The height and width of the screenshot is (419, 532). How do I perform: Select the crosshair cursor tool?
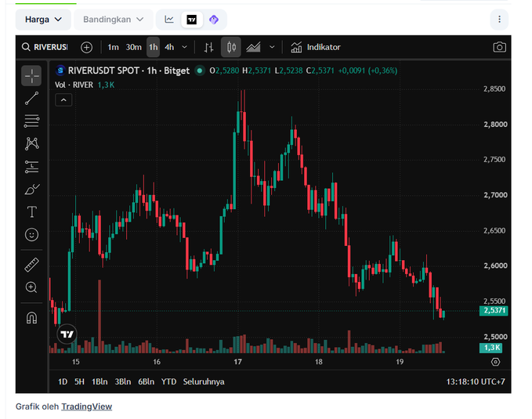click(31, 76)
